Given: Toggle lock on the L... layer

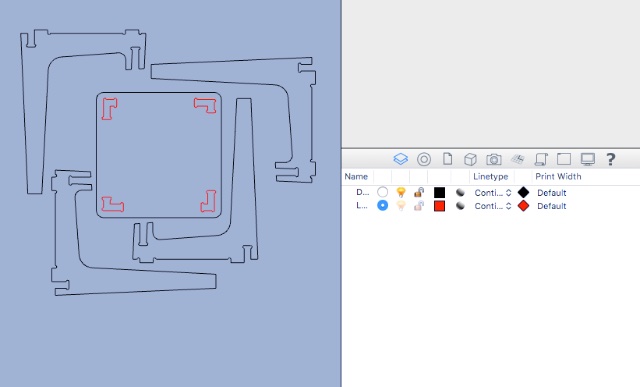Looking at the screenshot, I should click(419, 205).
